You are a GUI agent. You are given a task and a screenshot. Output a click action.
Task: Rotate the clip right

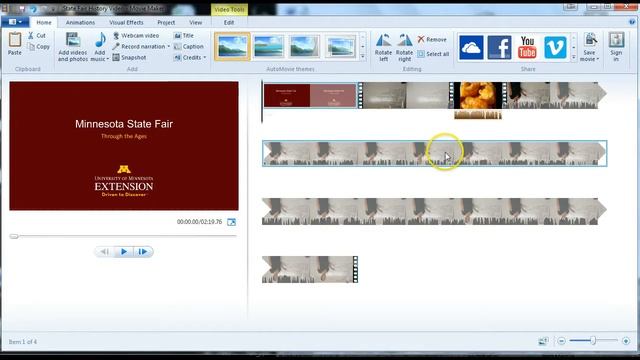pos(404,47)
